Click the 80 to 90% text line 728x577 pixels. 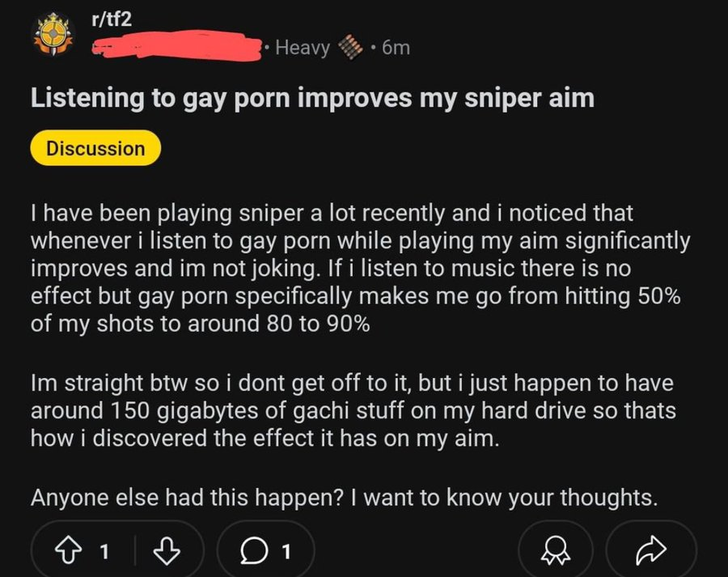(x=200, y=324)
